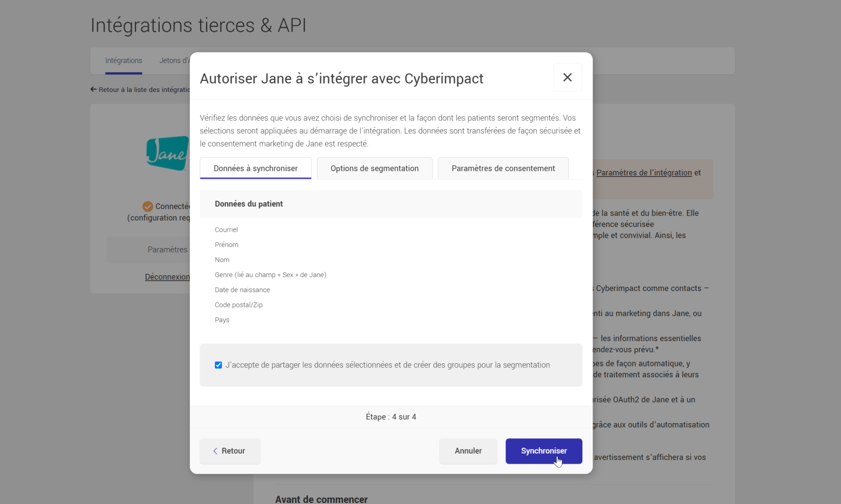Click the Étape : 4 sur 4 indicator
The width and height of the screenshot is (841, 504).
391,417
